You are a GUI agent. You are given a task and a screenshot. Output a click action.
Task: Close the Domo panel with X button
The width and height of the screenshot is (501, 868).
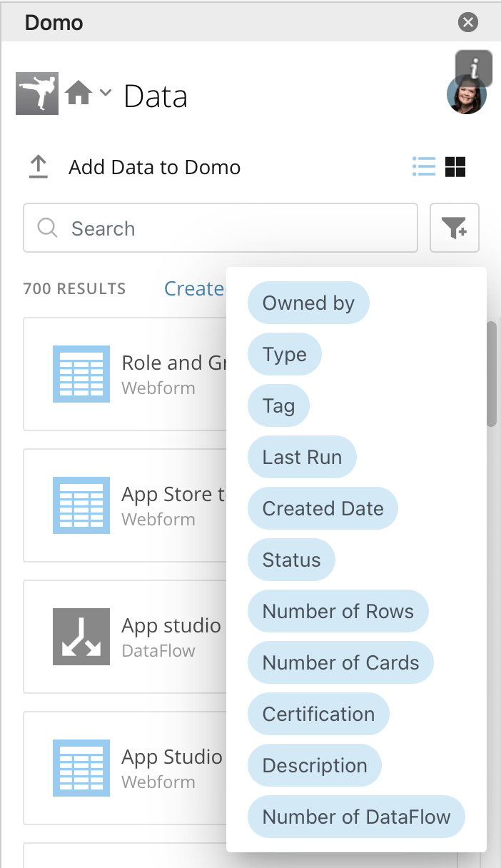click(x=468, y=23)
